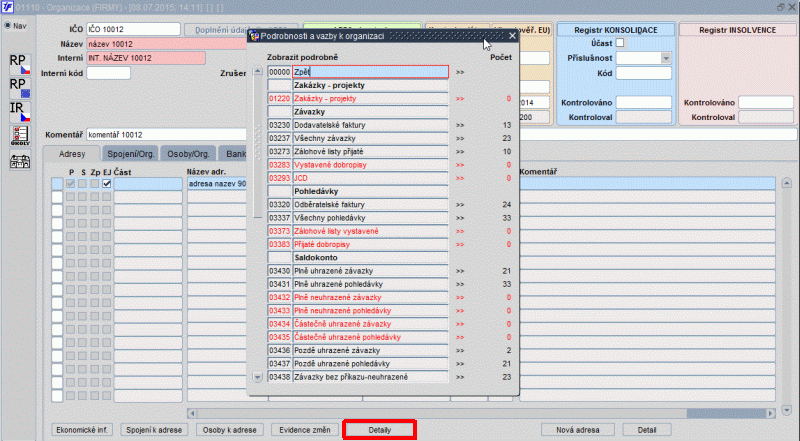Screen dimensions: 800x441
Task: Click the Detail button at bottom right
Action: pos(647,430)
